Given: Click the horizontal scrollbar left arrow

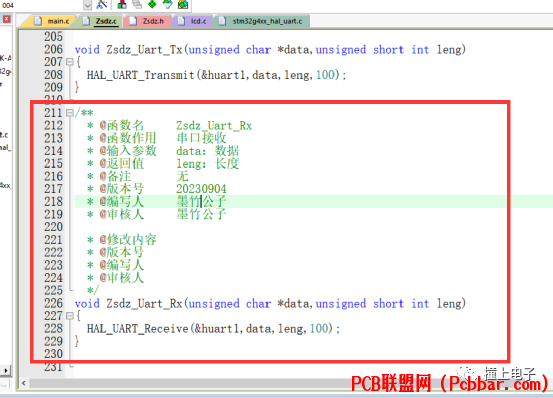Looking at the screenshot, I should coord(24,383).
